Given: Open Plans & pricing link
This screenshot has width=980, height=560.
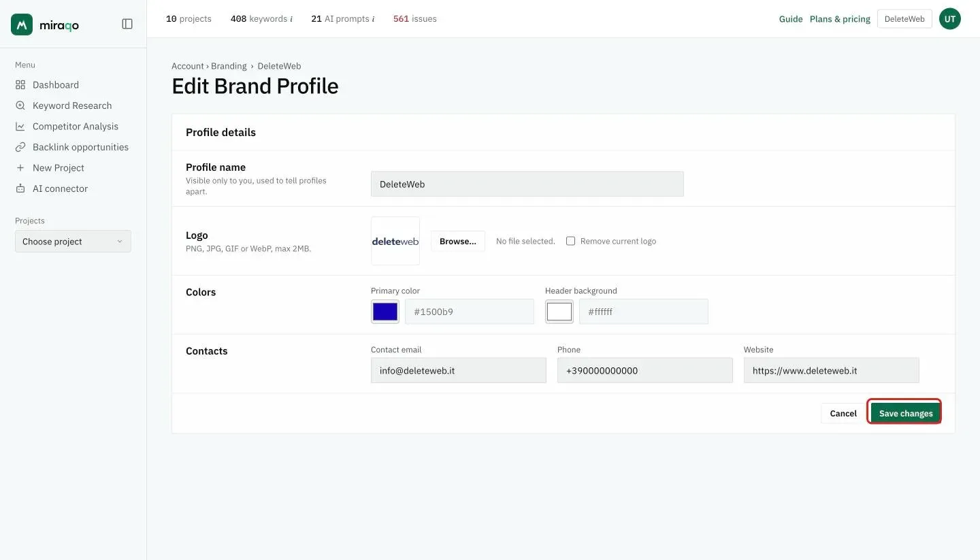Looking at the screenshot, I should click(840, 19).
